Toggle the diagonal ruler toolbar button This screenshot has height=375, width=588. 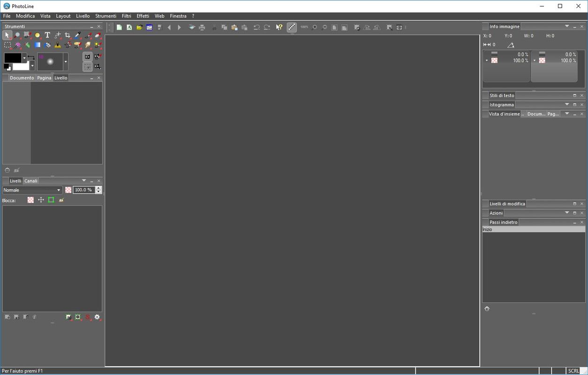point(292,28)
